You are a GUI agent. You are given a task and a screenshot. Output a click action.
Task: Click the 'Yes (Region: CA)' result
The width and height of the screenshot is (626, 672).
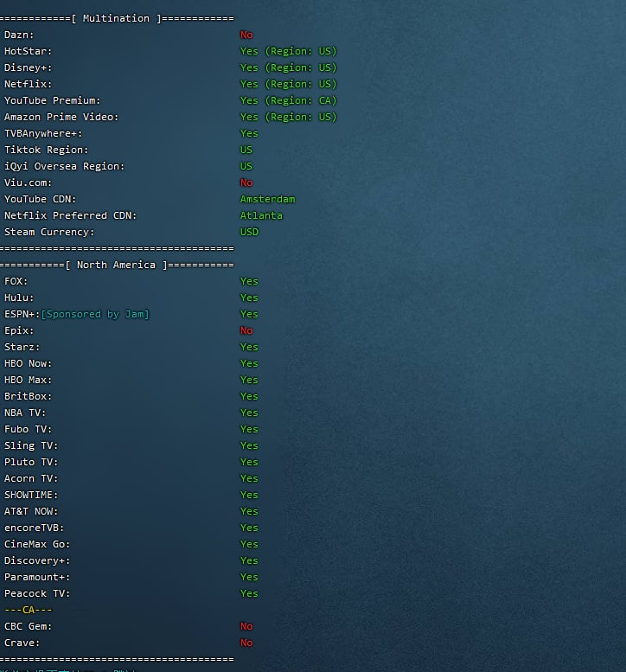tap(289, 100)
